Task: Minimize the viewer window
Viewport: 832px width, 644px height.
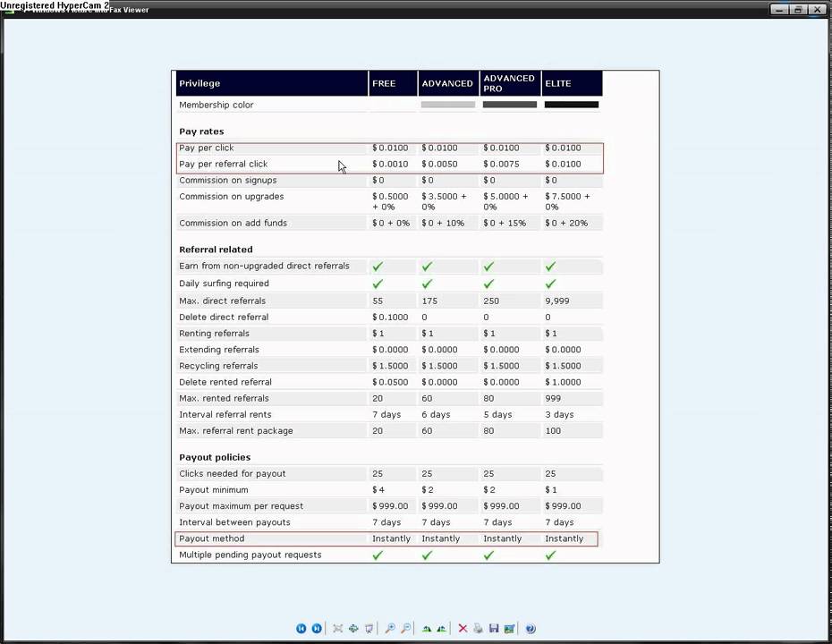Action: pyautogui.click(x=779, y=9)
